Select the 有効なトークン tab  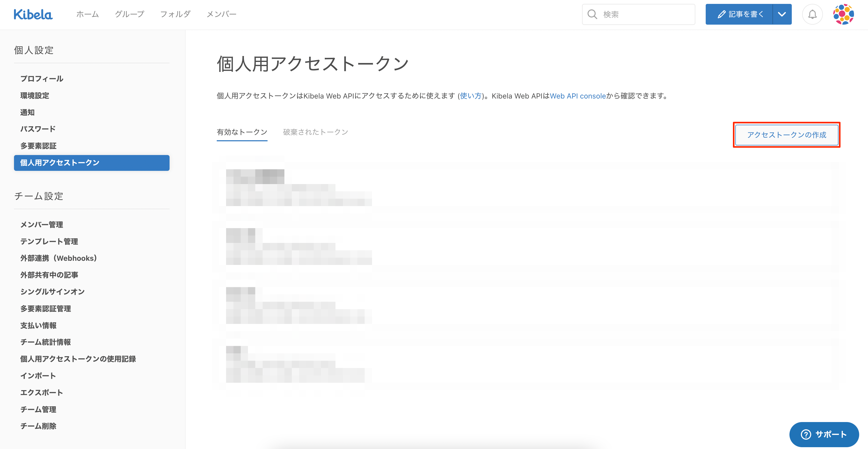click(x=242, y=132)
